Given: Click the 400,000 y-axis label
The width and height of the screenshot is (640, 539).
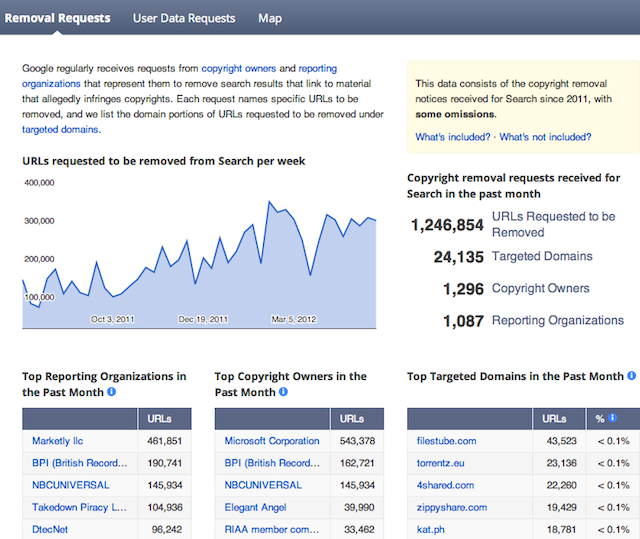Looking at the screenshot, I should click(x=39, y=182).
